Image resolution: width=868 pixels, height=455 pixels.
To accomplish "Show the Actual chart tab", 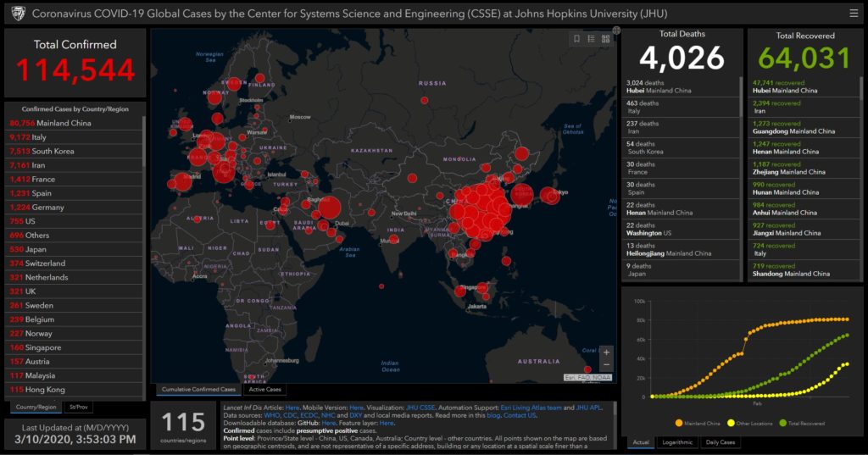I will point(641,442).
